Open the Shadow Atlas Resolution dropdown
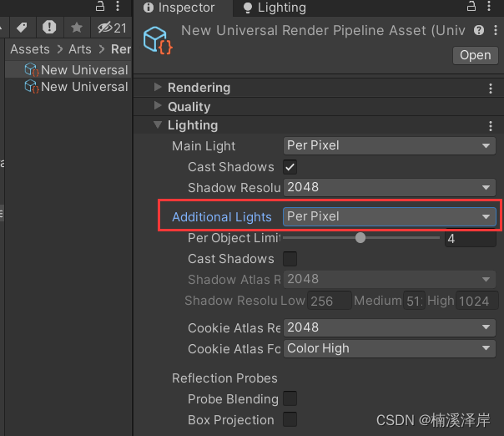The width and height of the screenshot is (504, 436). pos(389,279)
